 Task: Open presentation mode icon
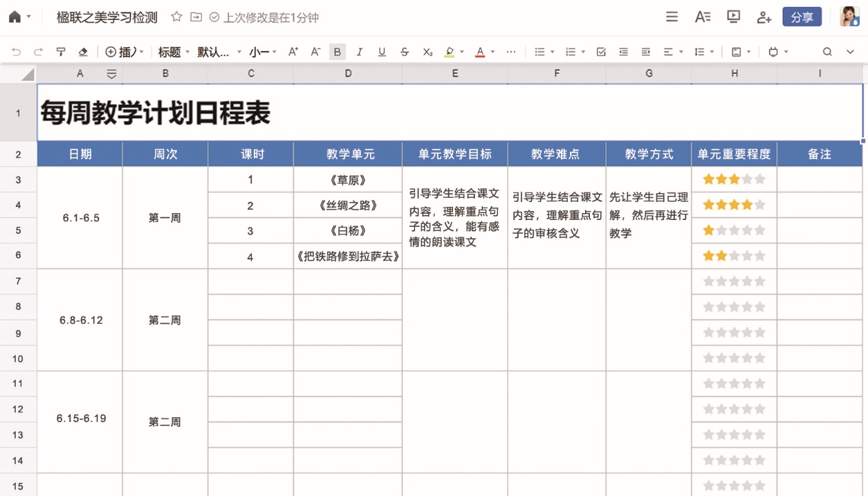[733, 17]
